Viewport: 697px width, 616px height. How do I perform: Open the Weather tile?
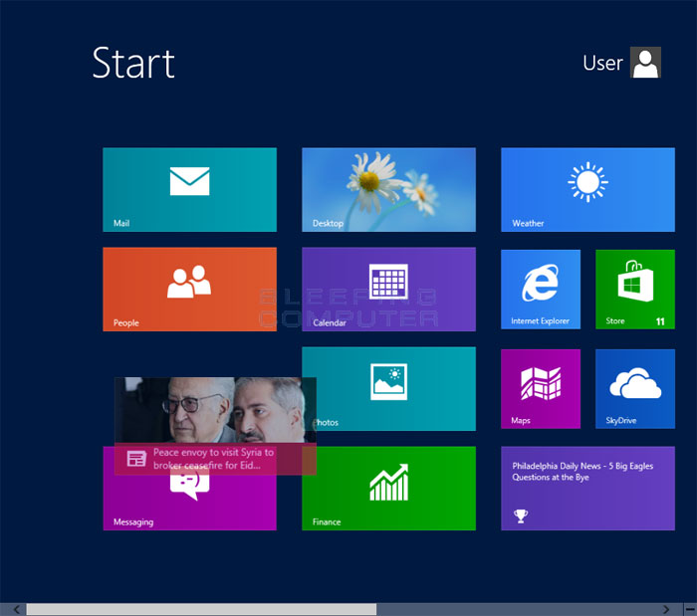click(x=587, y=189)
